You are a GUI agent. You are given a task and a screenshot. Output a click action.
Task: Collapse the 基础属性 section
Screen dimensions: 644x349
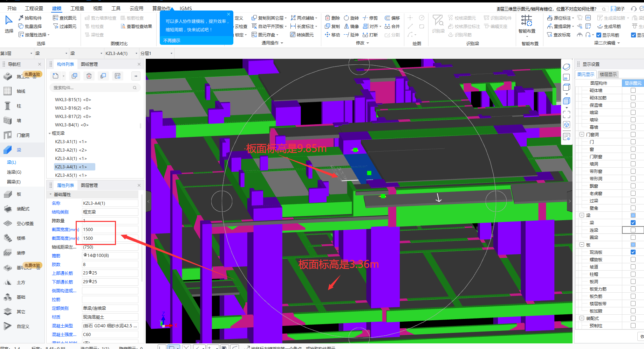tap(50, 194)
